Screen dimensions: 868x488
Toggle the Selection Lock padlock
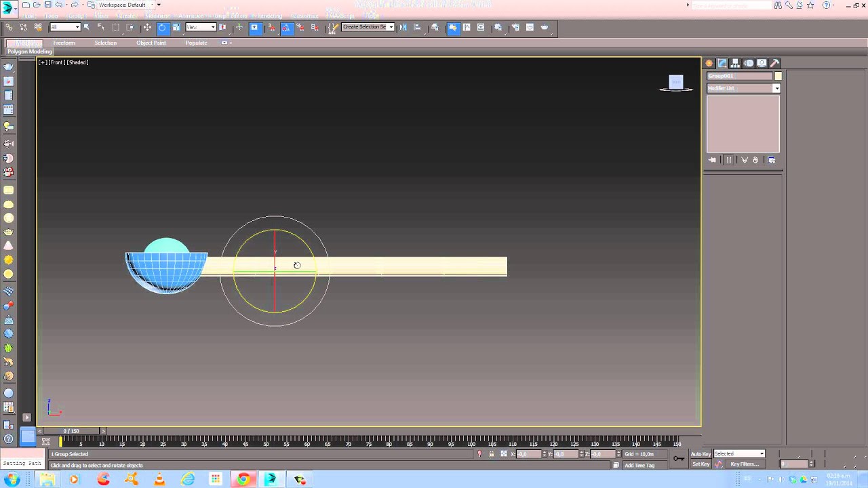point(491,454)
